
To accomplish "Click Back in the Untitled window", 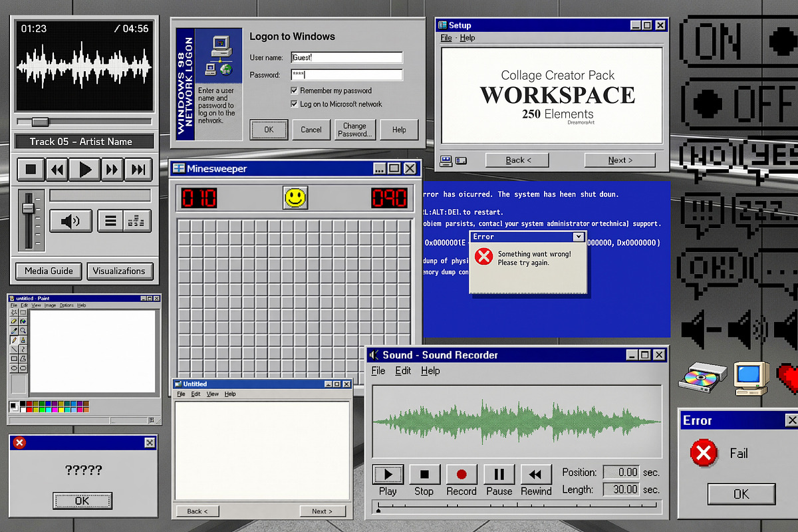I will (x=198, y=511).
